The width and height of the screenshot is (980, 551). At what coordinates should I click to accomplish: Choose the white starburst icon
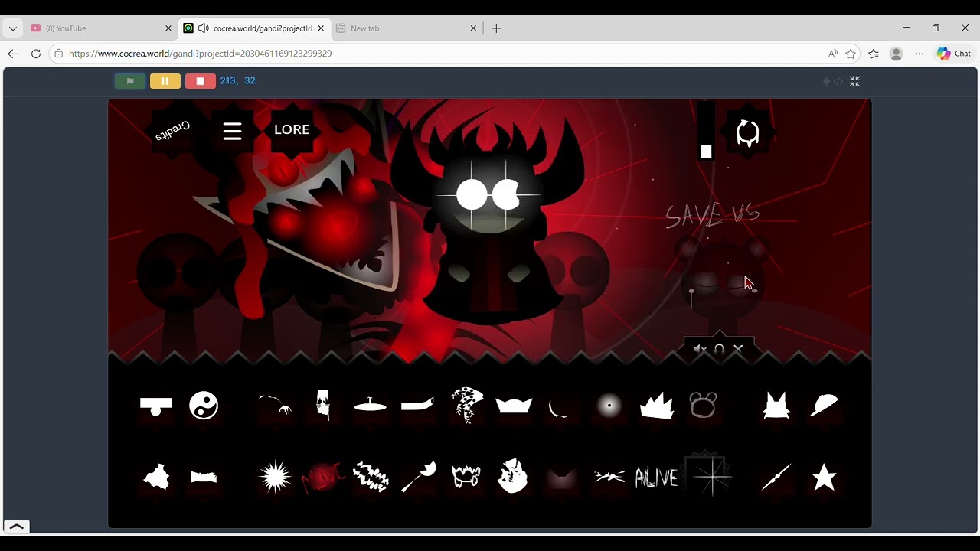coord(276,478)
